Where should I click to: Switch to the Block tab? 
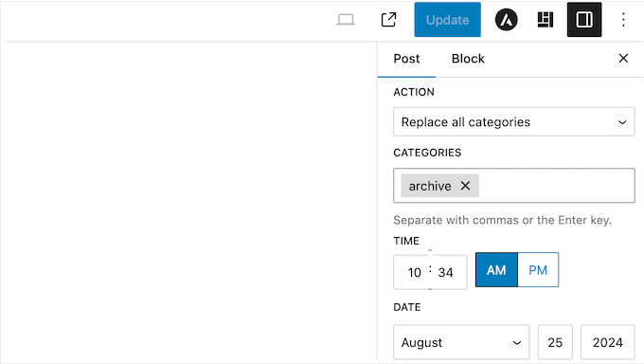click(468, 59)
